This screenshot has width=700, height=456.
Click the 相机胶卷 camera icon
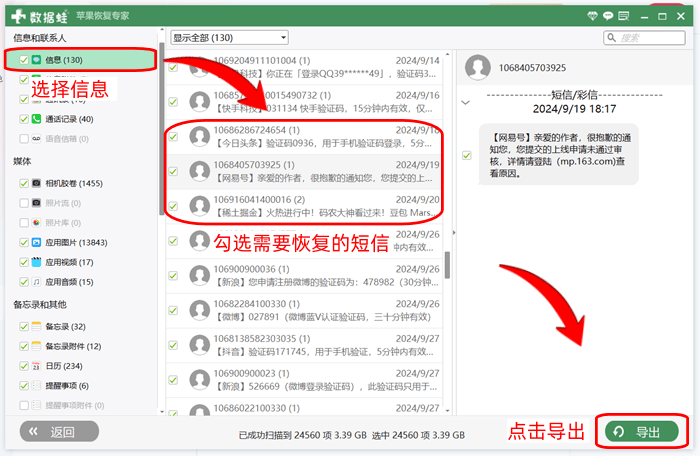[36, 184]
